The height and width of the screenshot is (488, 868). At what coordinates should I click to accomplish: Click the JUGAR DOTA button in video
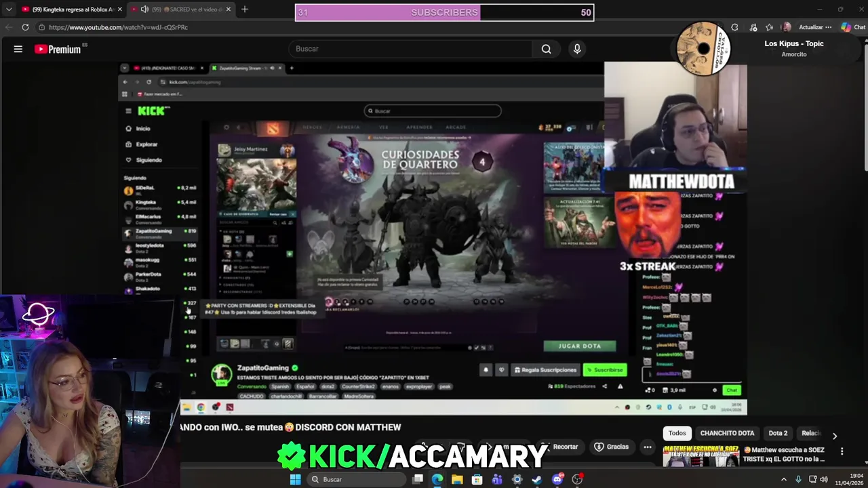[580, 346]
